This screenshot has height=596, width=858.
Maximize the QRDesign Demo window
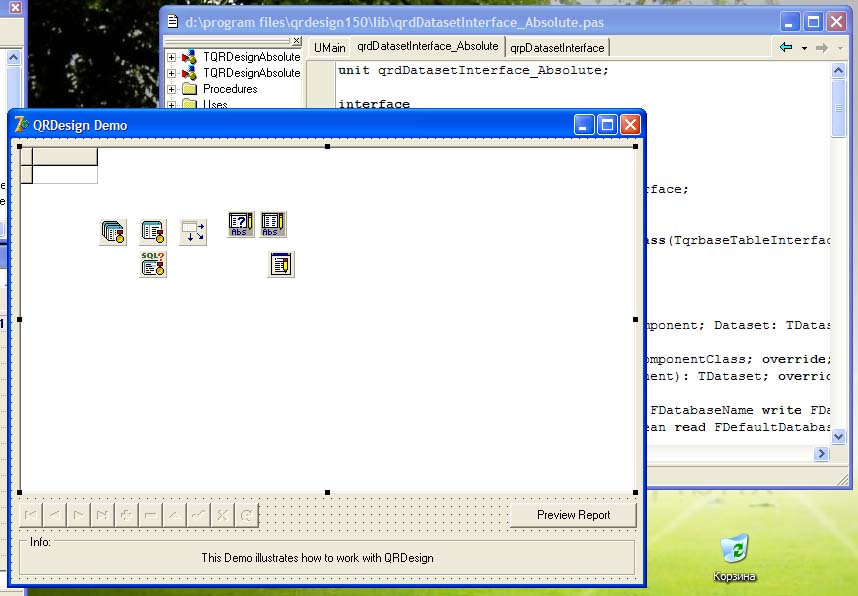(x=607, y=125)
